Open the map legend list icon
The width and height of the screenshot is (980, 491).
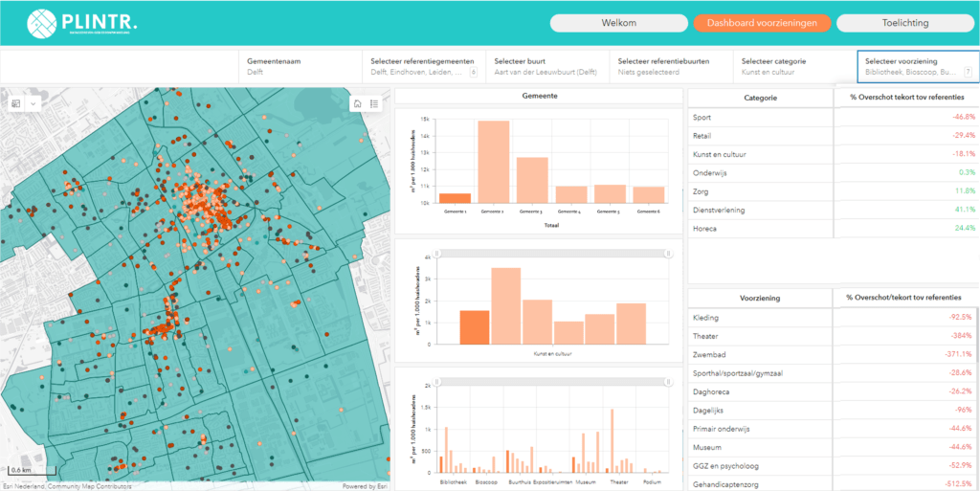tap(375, 103)
